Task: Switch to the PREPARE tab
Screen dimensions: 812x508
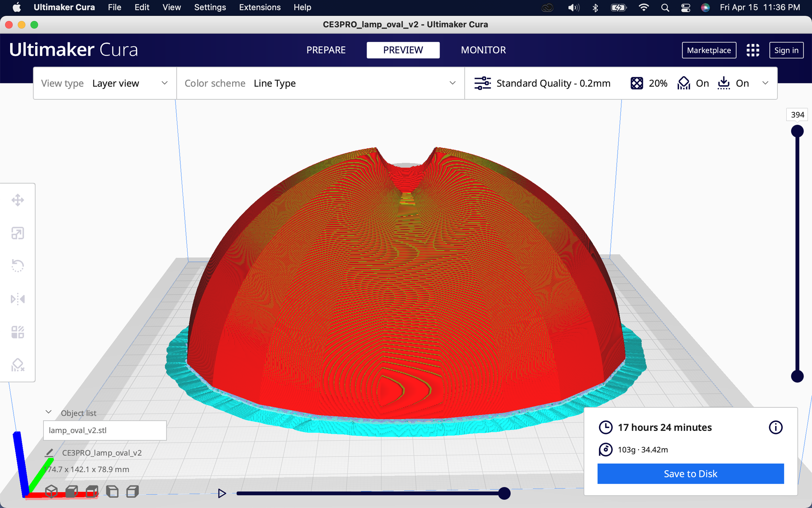Action: coord(326,50)
